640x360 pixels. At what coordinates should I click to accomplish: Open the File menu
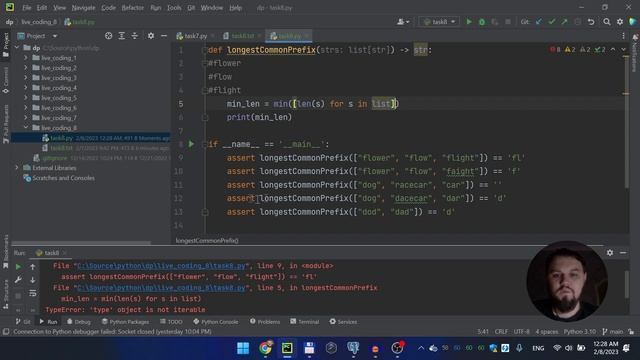click(27, 8)
